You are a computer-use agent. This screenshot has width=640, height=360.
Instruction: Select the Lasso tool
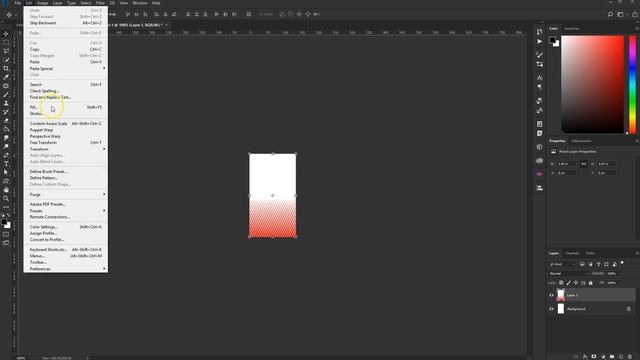pyautogui.click(x=6, y=51)
